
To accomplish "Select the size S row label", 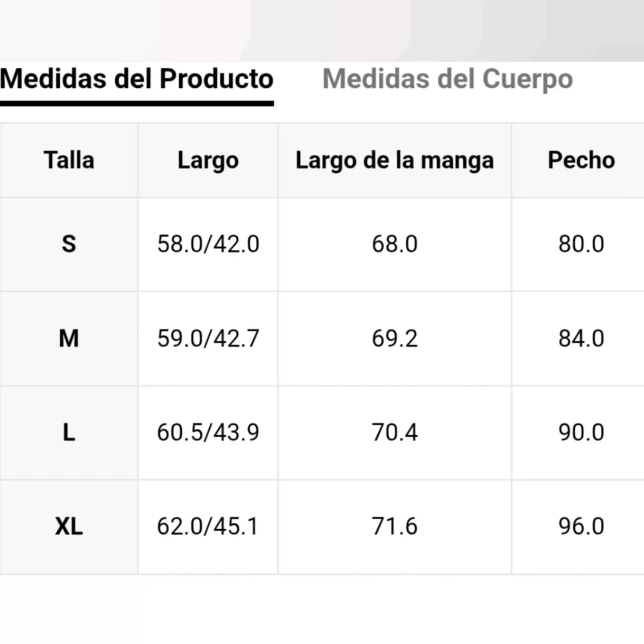I will pos(69,244).
